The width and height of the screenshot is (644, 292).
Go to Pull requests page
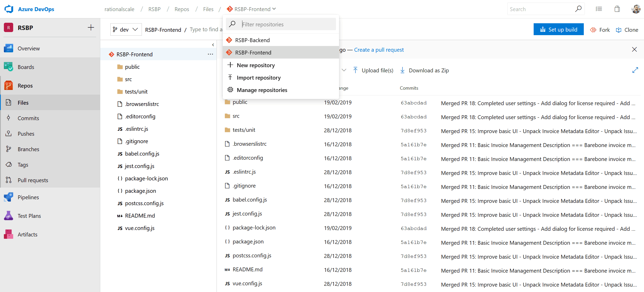pos(50,180)
